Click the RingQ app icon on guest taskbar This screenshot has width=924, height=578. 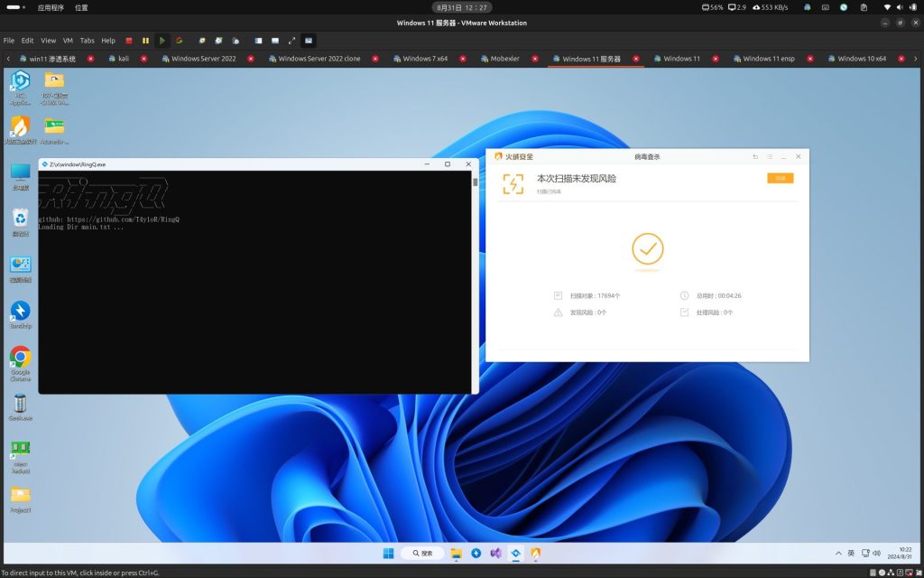click(x=515, y=554)
